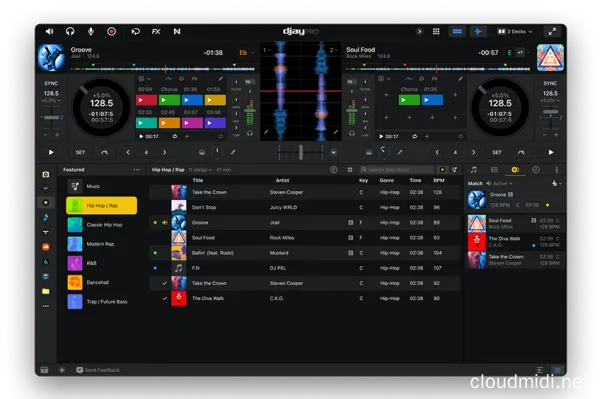Open the 11 songs sort dropdown

200,169
